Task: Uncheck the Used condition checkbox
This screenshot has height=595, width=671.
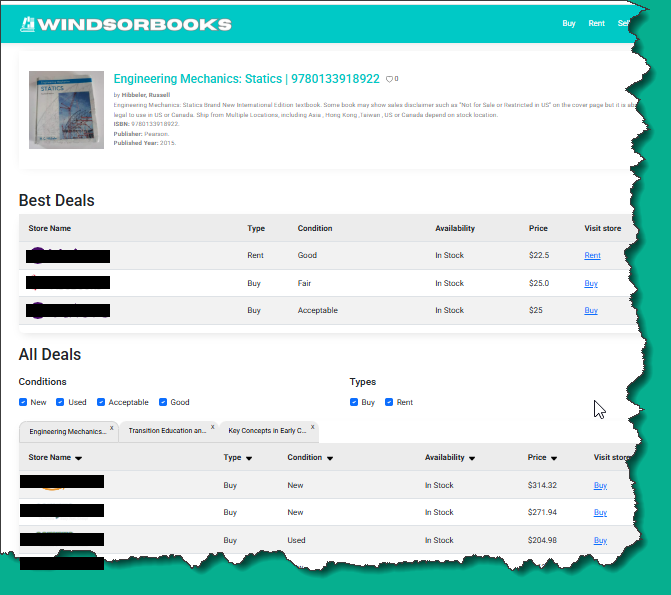Action: 60,402
